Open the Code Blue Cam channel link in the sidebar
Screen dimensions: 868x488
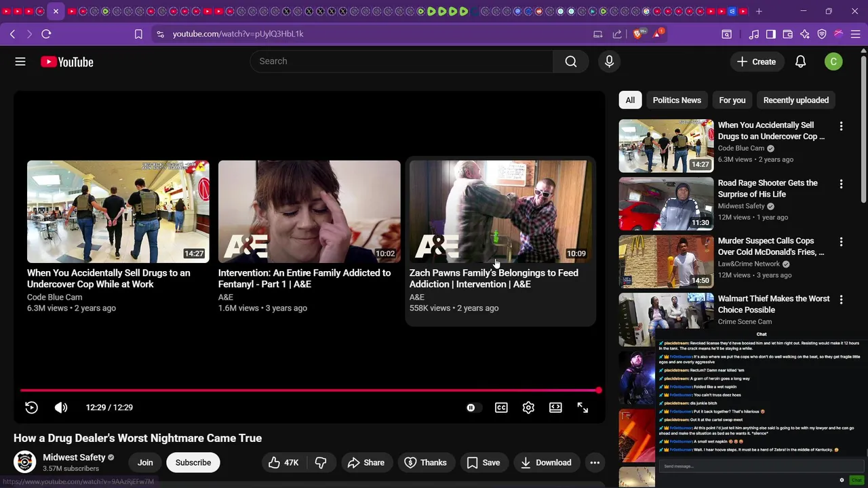(x=741, y=148)
